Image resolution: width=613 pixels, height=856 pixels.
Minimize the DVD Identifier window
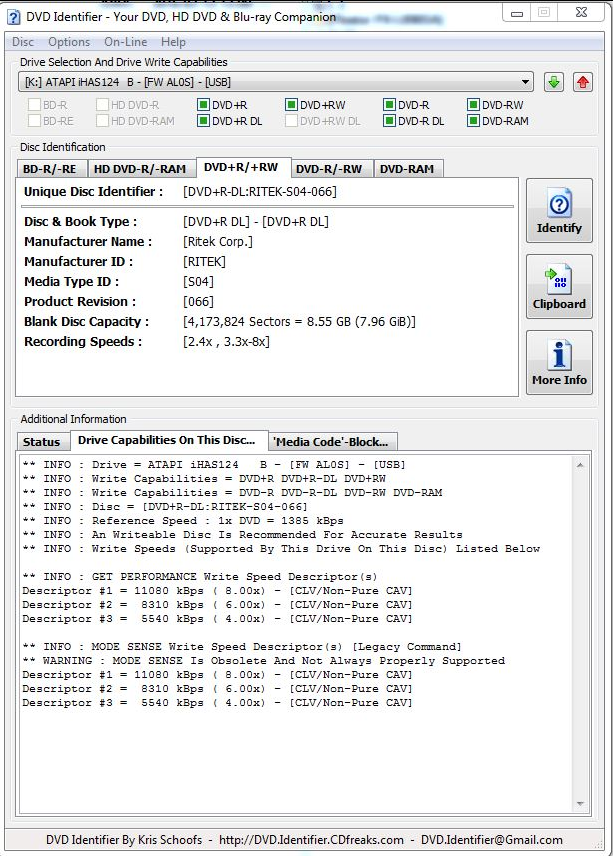(x=517, y=14)
